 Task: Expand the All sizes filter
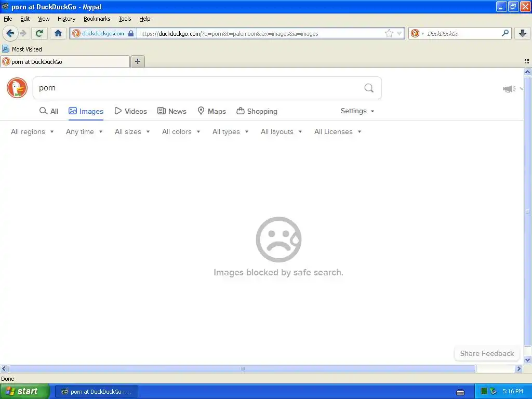132,131
